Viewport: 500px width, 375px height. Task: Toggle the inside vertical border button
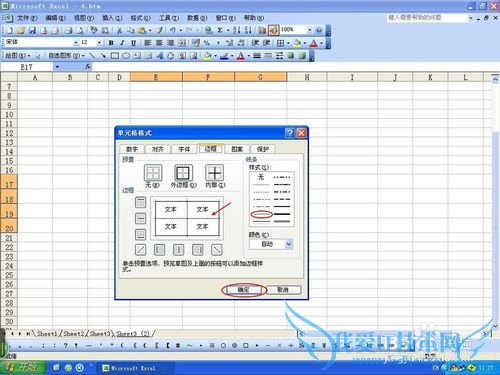[179, 250]
